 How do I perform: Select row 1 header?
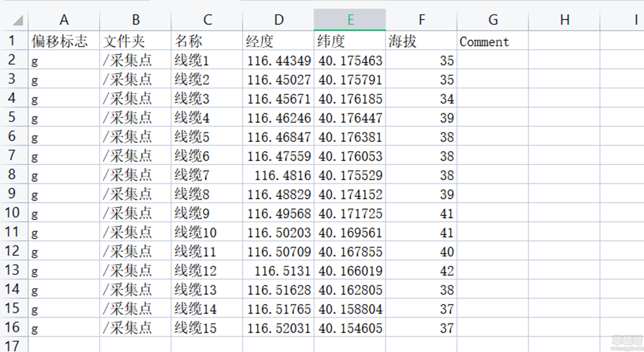[14, 40]
